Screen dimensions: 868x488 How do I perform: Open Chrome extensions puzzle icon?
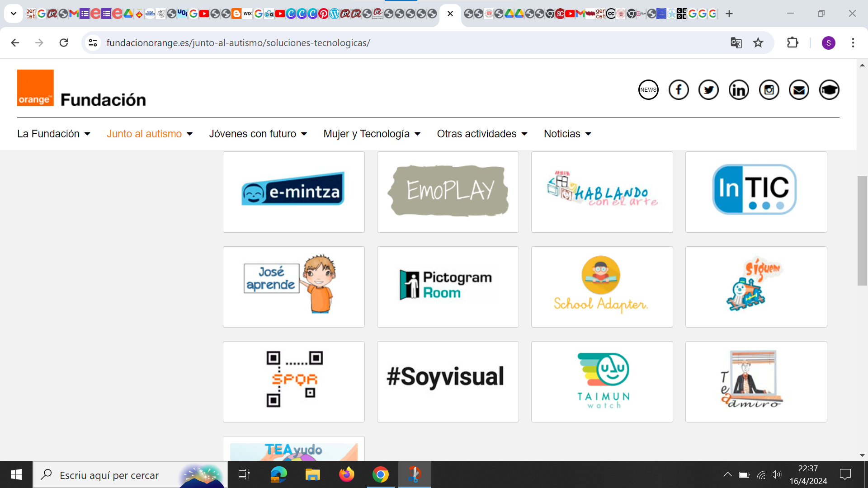pyautogui.click(x=793, y=43)
